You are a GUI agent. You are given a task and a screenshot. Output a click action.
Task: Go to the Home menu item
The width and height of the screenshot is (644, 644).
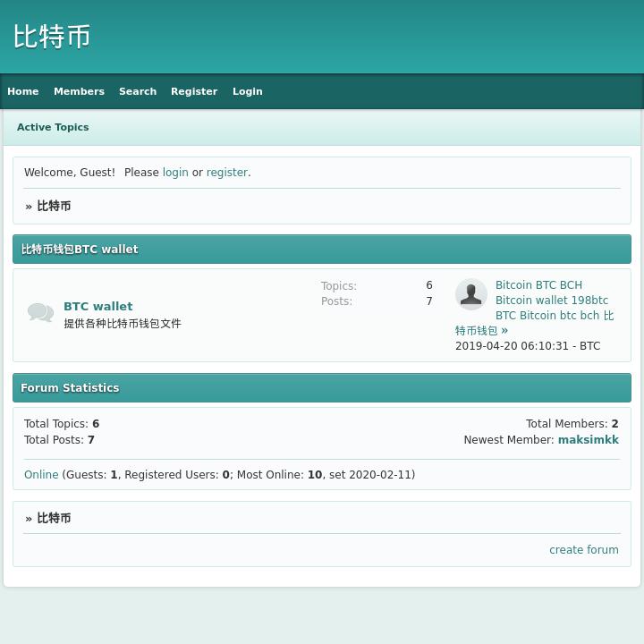23,91
